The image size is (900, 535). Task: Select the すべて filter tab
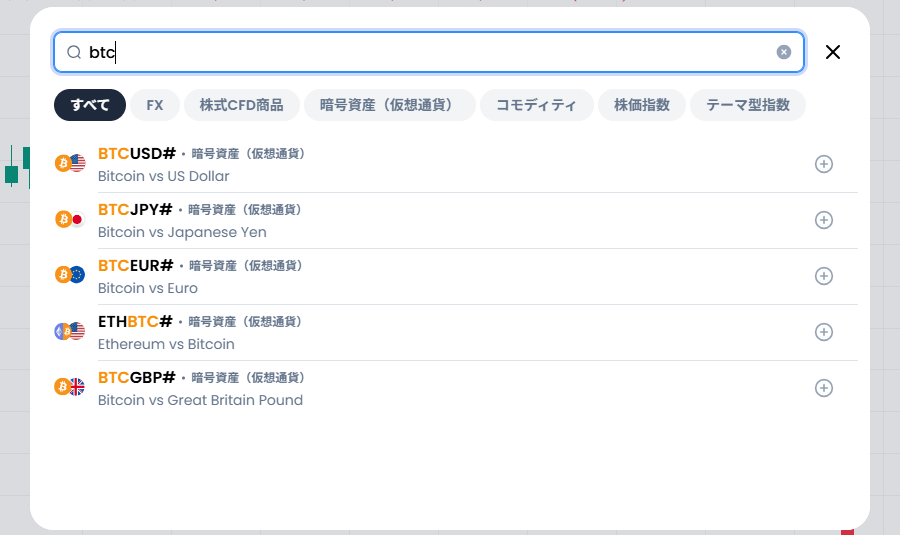(90, 105)
